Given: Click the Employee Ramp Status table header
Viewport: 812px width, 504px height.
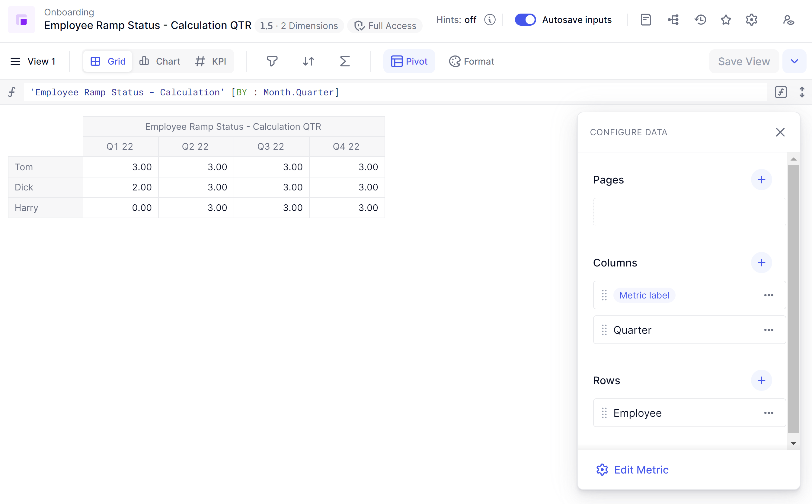Looking at the screenshot, I should click(234, 127).
